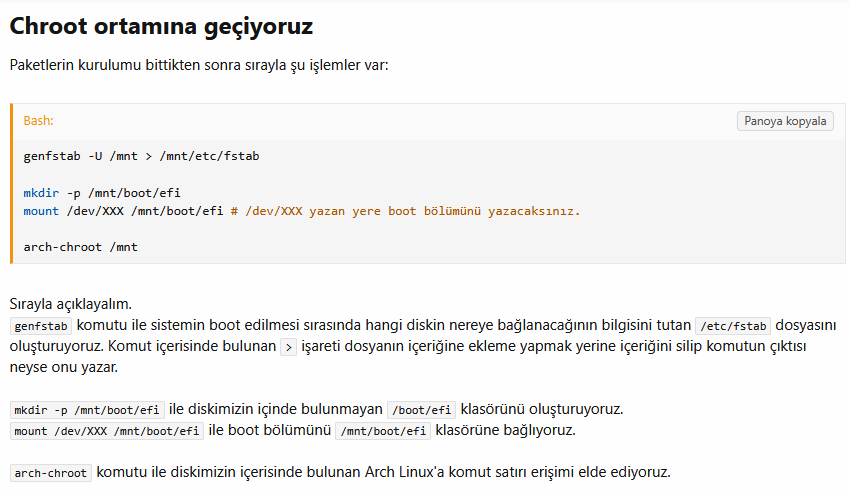This screenshot has height=493, width=849.
Task: Click the mkdir line inside the Bash code block
Action: [102, 192]
